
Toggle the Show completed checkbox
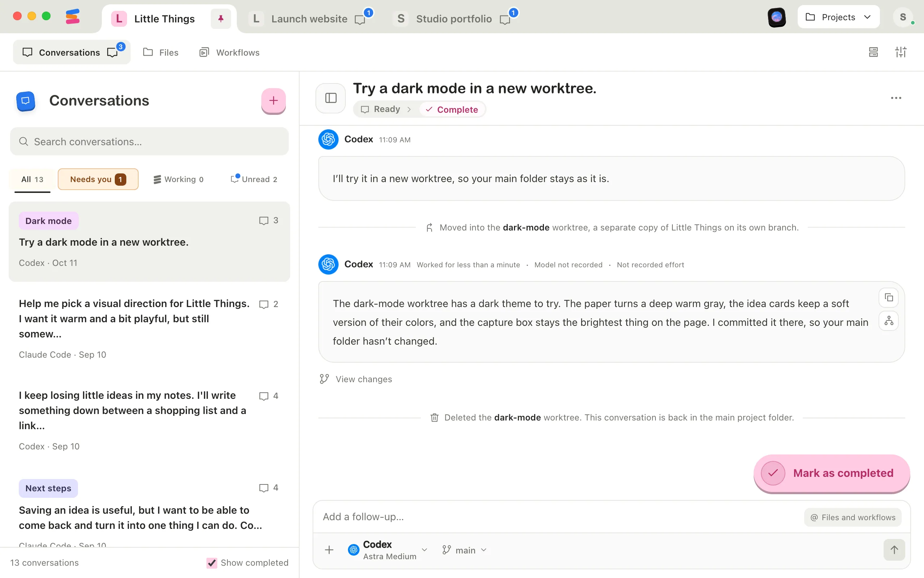coord(212,563)
